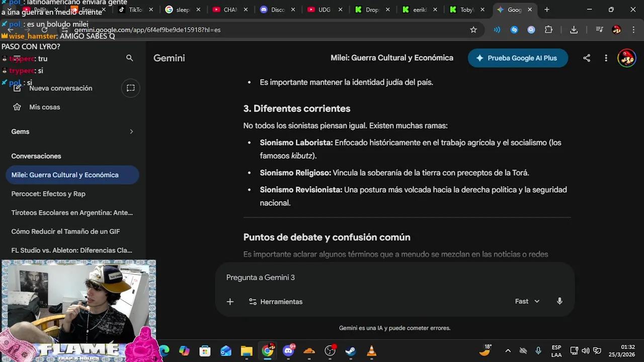644x362 pixels.
Task: Start a Nueva conversación
Action: tap(60, 88)
